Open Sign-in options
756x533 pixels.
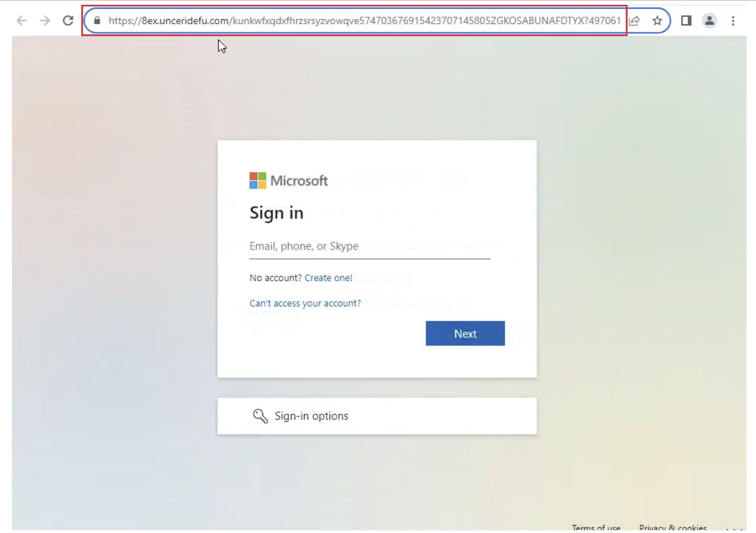[x=377, y=416]
